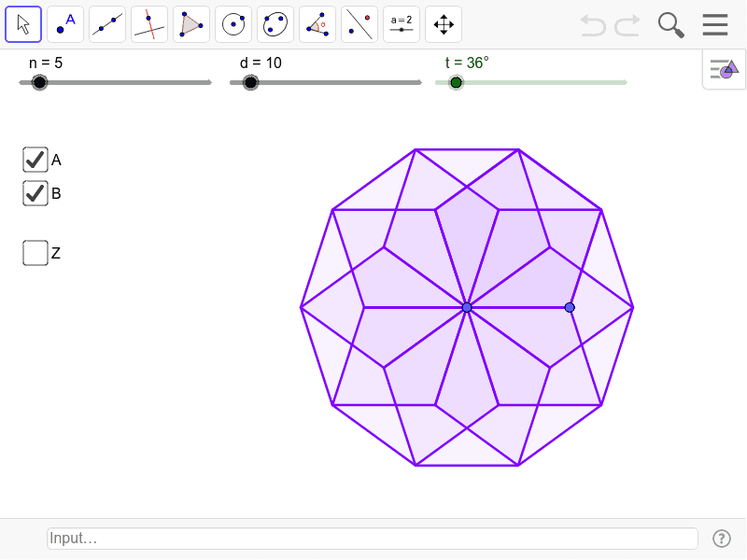Open the Graphics view style panel
Screen dimensions: 747x560
724,69
